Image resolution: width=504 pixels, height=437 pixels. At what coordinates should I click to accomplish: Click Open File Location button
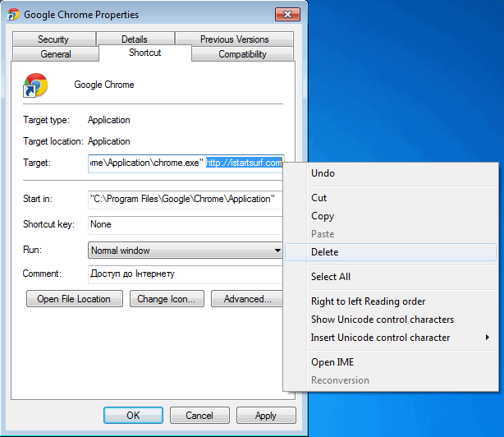coord(74,299)
